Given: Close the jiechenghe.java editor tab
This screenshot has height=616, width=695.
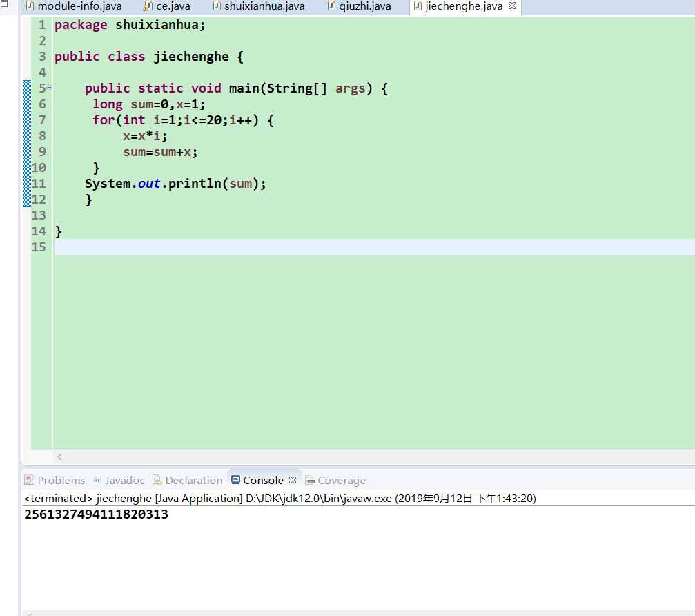Looking at the screenshot, I should pos(512,6).
